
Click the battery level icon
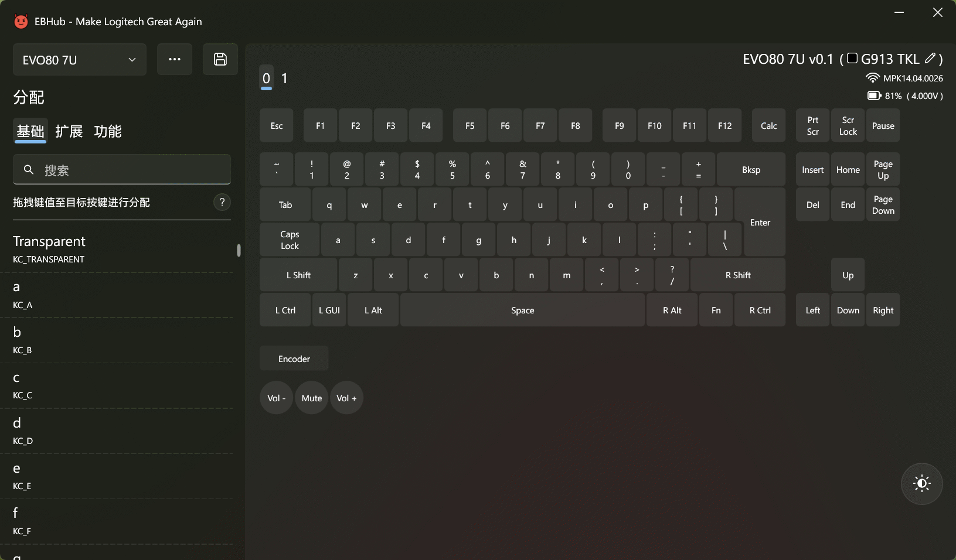tap(874, 95)
